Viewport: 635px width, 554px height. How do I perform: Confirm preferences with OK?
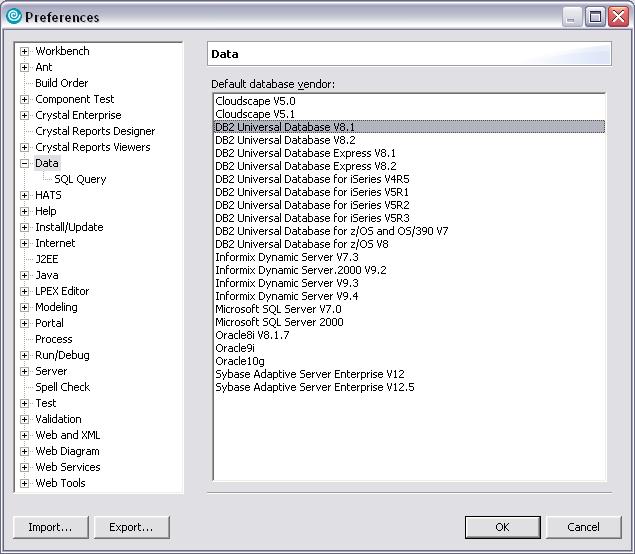coord(503,527)
